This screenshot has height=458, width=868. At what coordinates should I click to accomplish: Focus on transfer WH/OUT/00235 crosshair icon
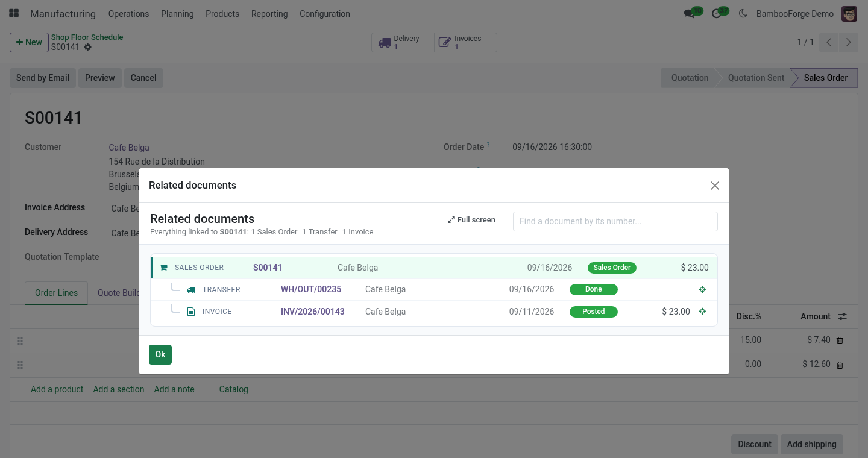tap(702, 290)
